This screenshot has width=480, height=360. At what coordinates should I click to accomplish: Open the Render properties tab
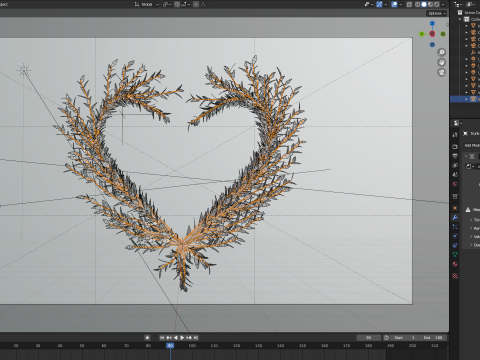click(x=455, y=147)
